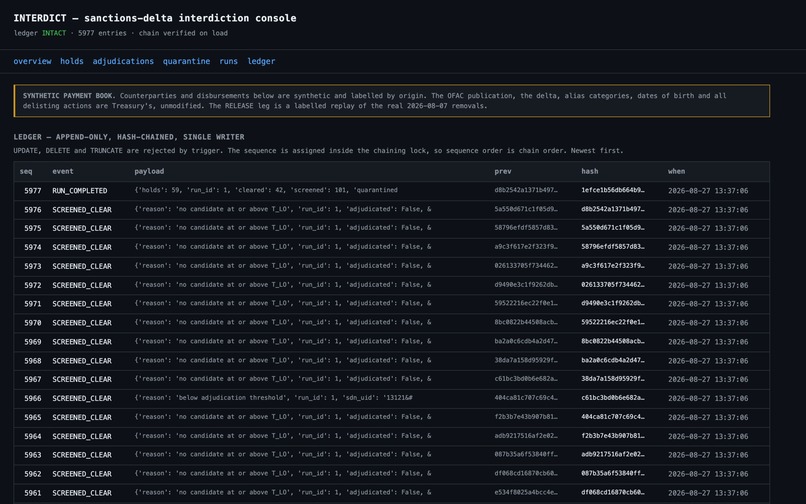Click SCREENED_CLEAR in row 5971
Screen dimensions: 806x504
click(82, 304)
